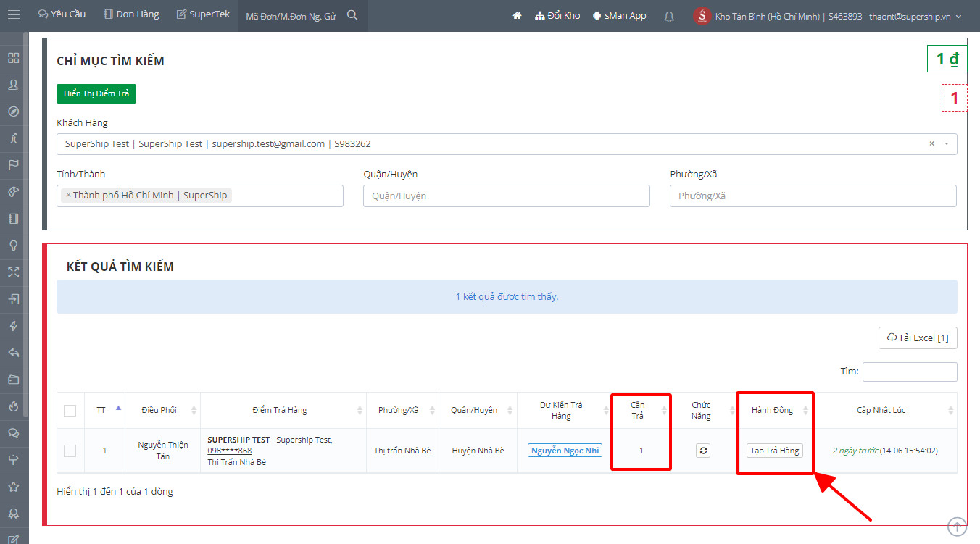Open the Quận/Huyện dropdown field
The width and height of the screenshot is (980, 544).
[x=507, y=196]
